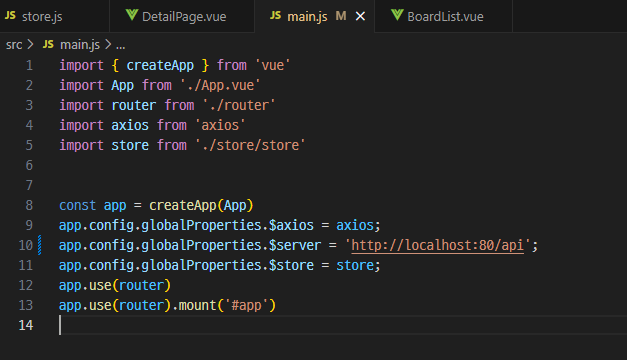Click 'app.use(router)' on line 12

[x=115, y=285]
